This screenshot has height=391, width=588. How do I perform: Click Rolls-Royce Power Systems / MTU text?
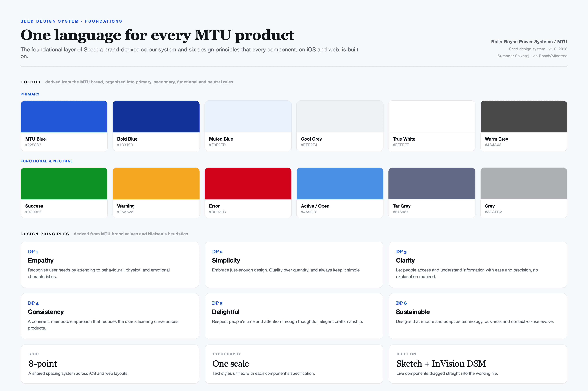[529, 42]
